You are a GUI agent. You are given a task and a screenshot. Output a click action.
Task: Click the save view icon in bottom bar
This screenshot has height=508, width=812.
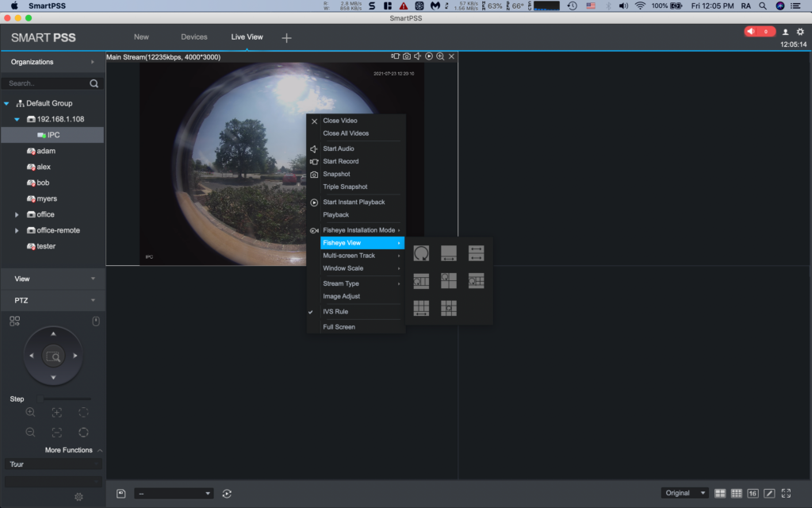coord(121,494)
